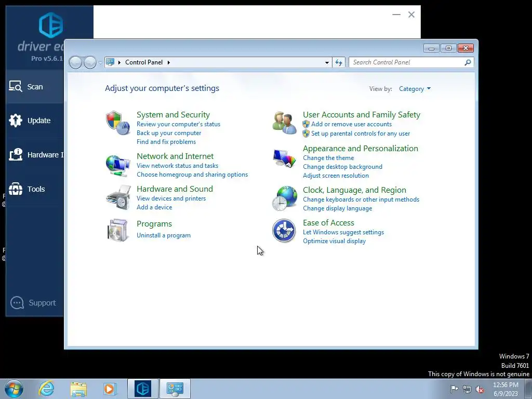Click the muted volume tray icon
The height and width of the screenshot is (399, 532).
(480, 389)
